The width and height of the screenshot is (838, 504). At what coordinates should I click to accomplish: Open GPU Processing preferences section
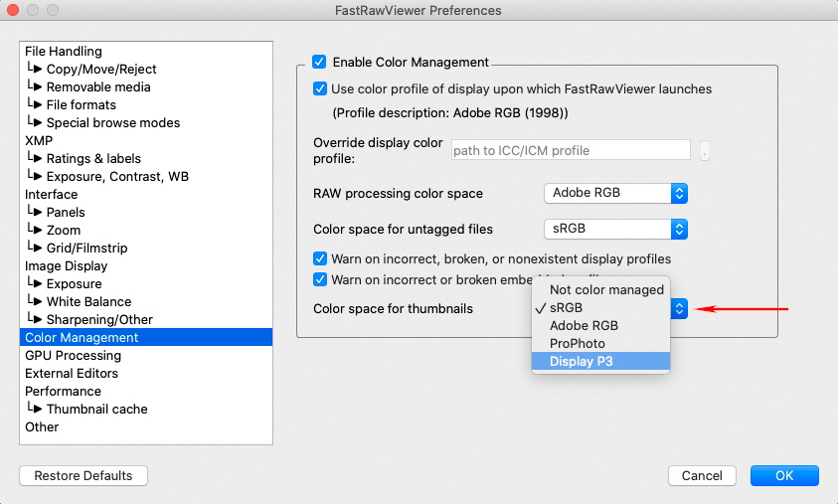pyautogui.click(x=73, y=356)
